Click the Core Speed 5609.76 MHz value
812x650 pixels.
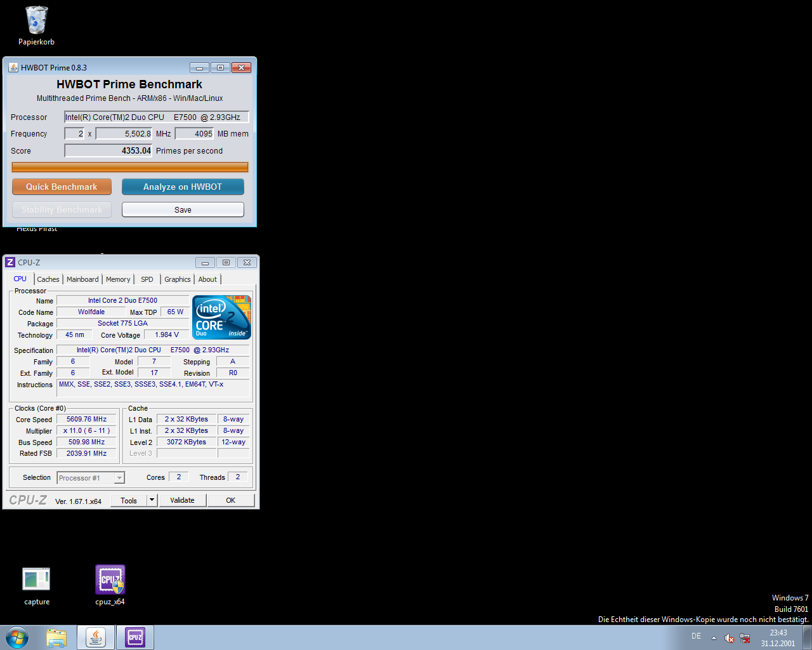tap(87, 419)
